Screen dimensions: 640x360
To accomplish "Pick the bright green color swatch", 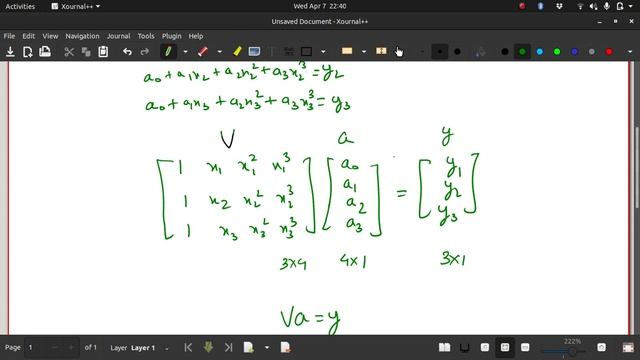I will 557,52.
